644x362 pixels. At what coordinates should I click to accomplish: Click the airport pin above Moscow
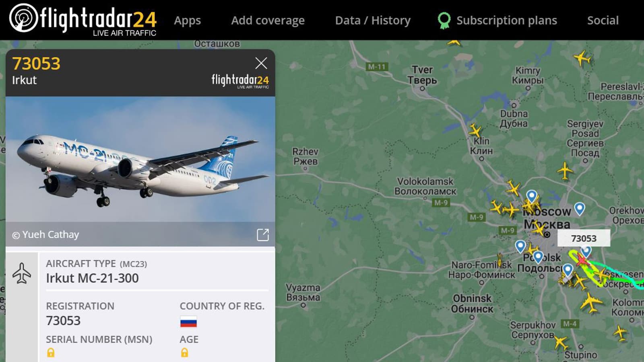tap(532, 196)
